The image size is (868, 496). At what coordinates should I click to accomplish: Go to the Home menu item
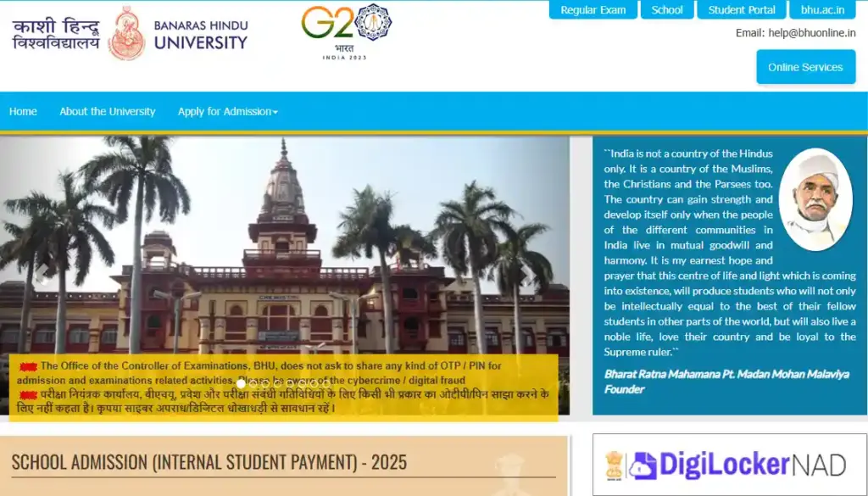point(23,112)
